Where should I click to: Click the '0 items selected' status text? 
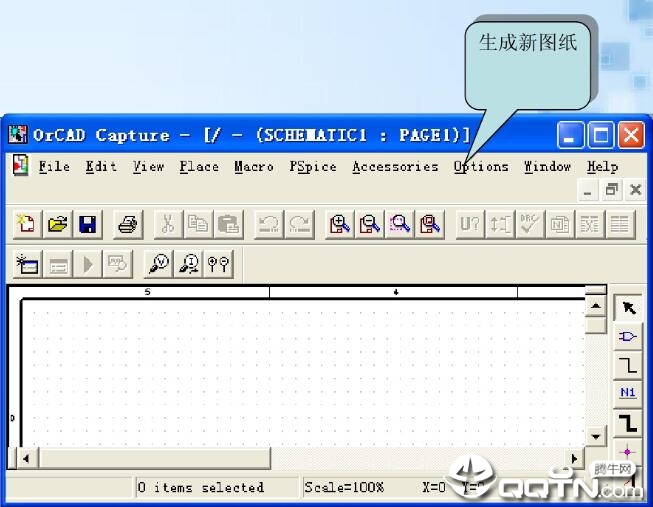[201, 487]
